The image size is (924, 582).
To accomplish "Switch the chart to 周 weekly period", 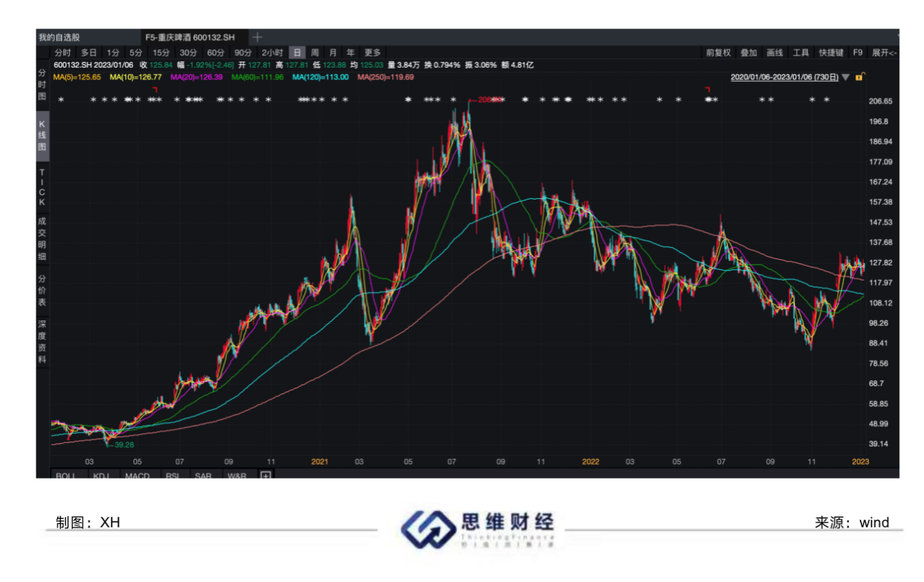I will (x=315, y=52).
